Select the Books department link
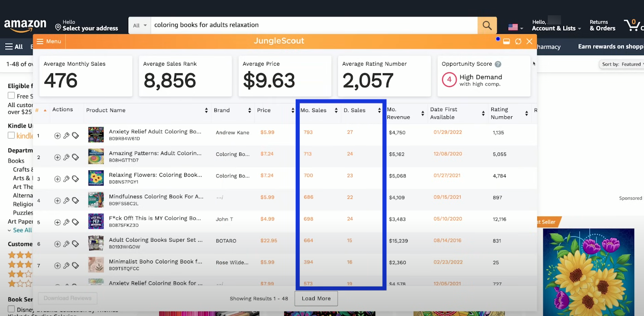 pyautogui.click(x=16, y=160)
